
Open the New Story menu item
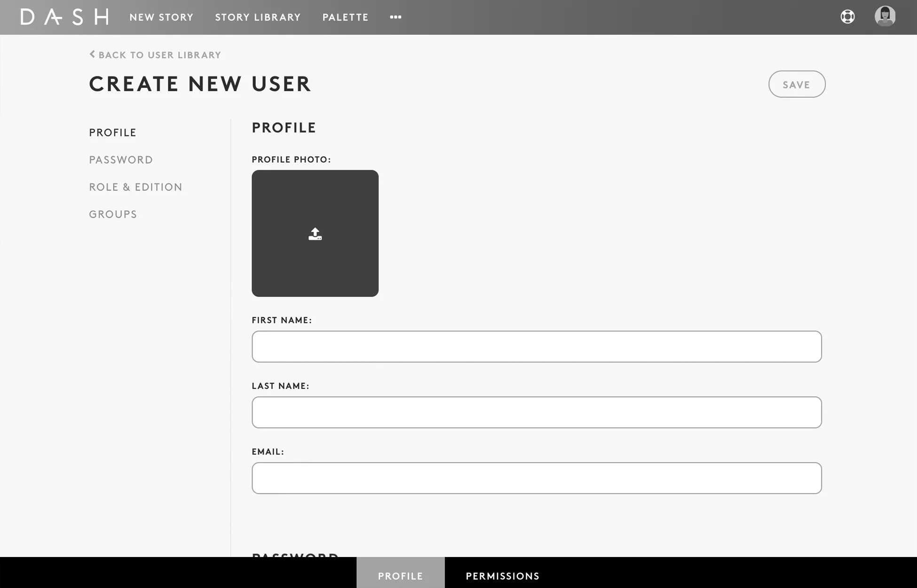[x=161, y=17]
